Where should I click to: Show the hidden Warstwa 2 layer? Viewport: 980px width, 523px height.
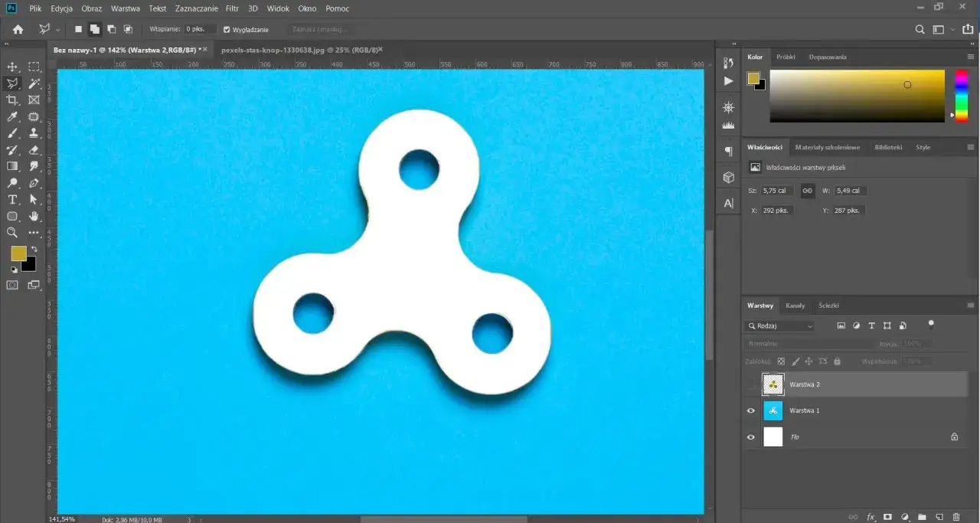(750, 384)
